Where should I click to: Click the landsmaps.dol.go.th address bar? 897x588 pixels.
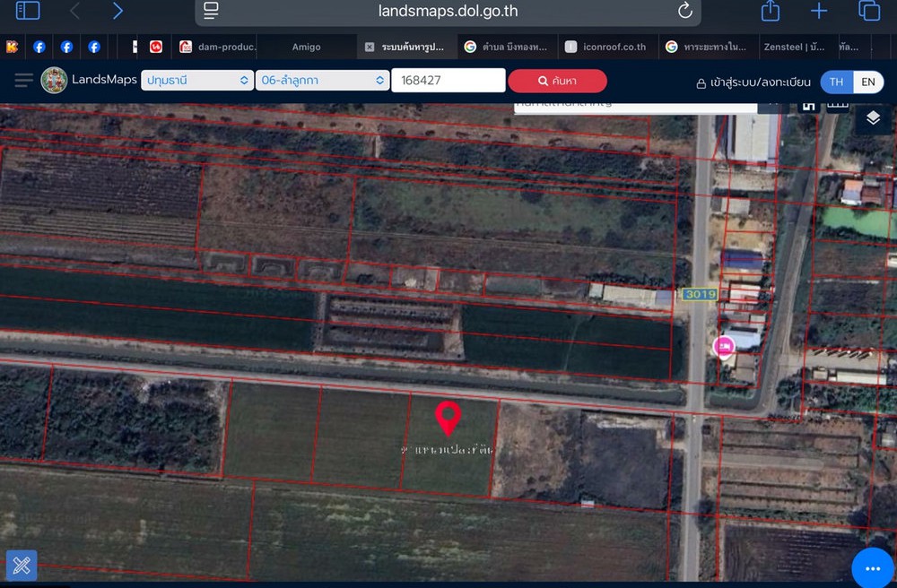coord(448,12)
